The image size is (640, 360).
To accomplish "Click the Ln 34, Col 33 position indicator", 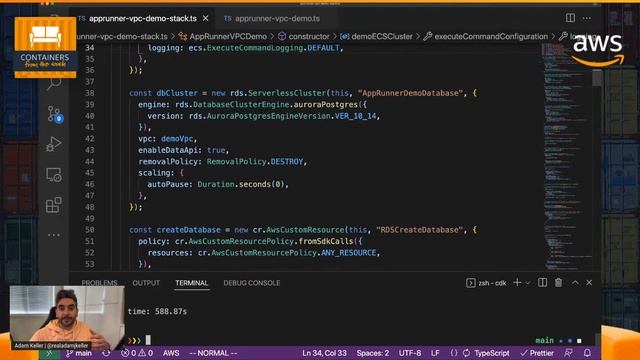I will pos(324,353).
